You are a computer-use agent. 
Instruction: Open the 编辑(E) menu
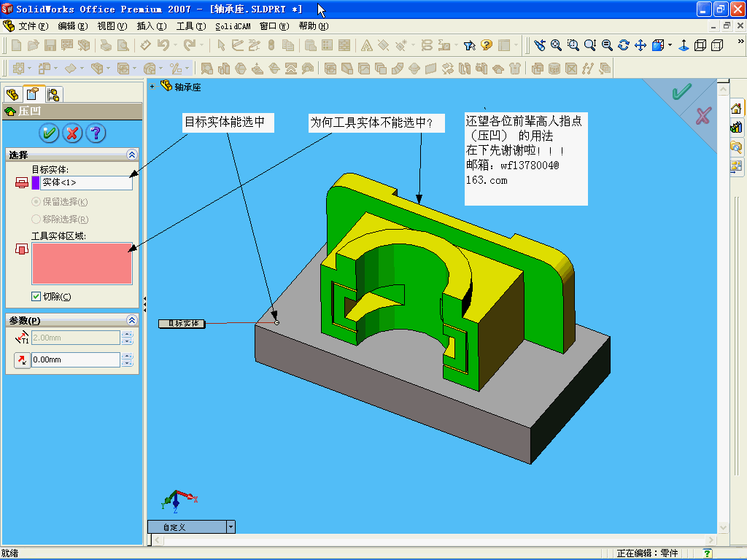click(73, 26)
